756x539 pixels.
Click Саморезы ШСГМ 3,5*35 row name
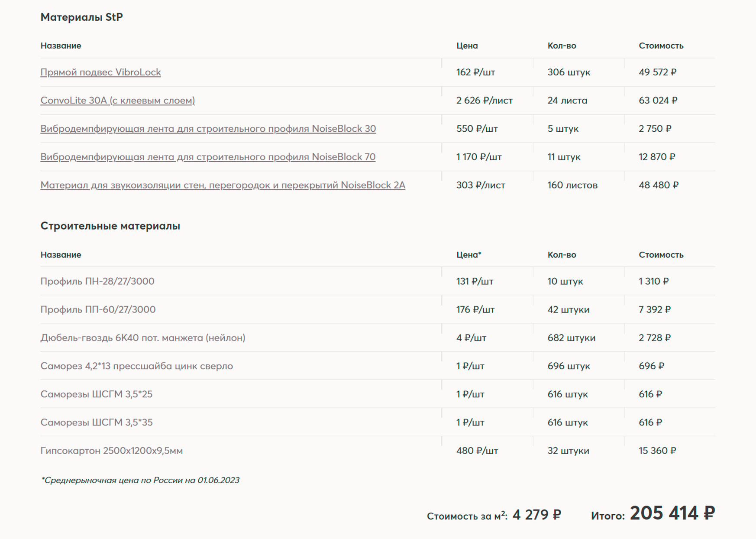click(x=97, y=422)
